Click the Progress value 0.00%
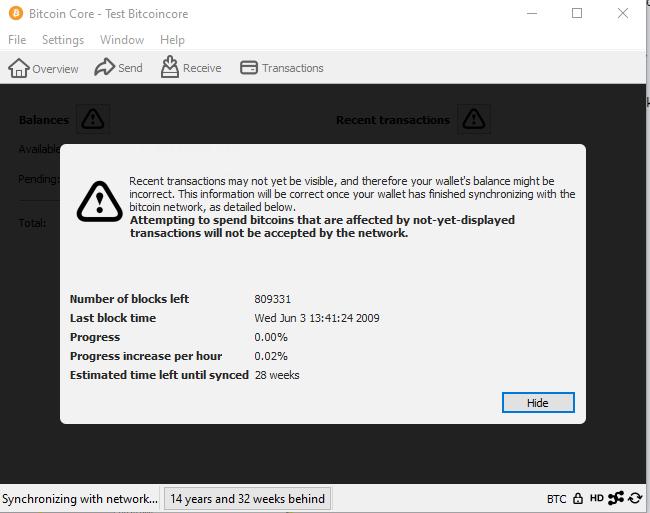Screen dimensions: 650x513 271,337
